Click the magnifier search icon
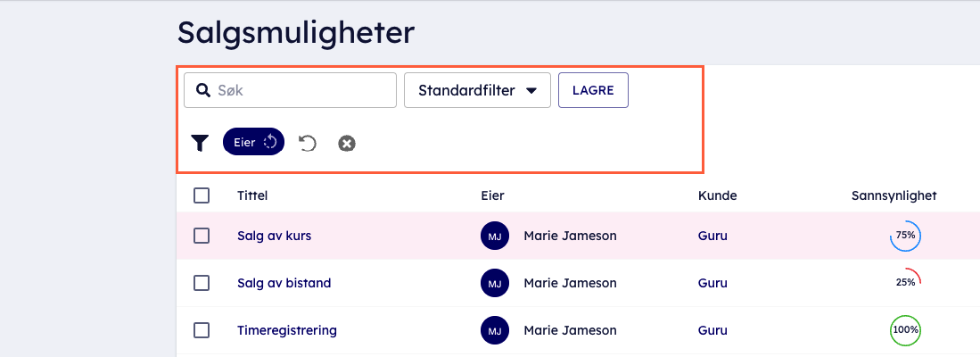 (203, 90)
